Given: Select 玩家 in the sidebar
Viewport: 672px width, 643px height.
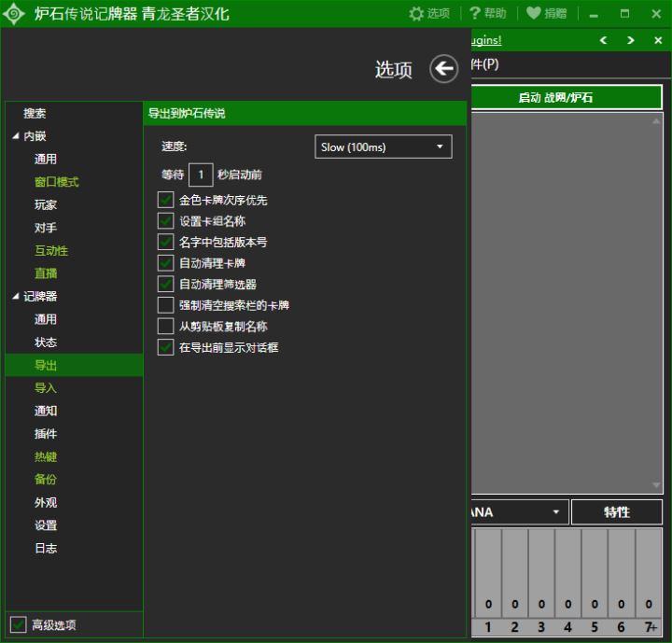Looking at the screenshot, I should coord(46,205).
